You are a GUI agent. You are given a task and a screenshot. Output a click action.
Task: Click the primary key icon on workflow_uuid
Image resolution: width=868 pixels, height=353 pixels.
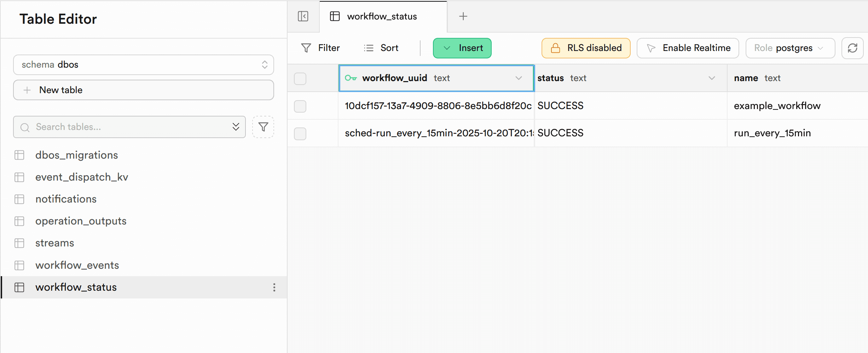(x=351, y=78)
